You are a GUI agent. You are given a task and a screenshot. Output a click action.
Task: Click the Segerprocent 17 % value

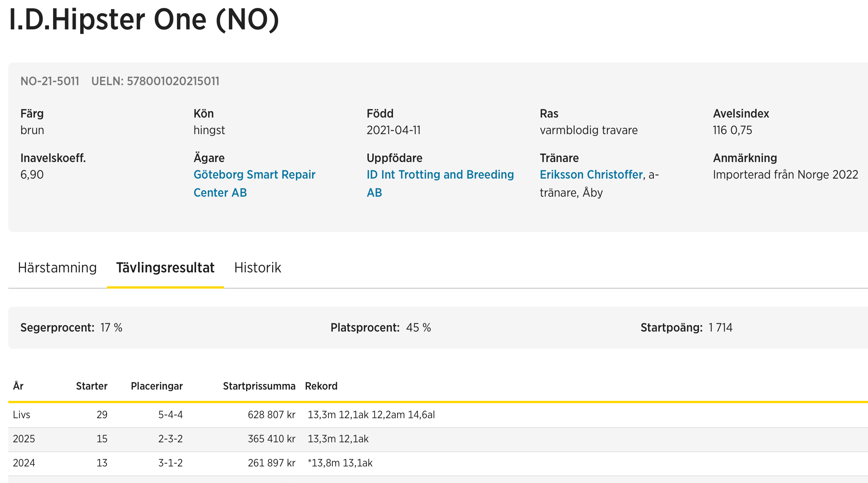click(x=111, y=328)
